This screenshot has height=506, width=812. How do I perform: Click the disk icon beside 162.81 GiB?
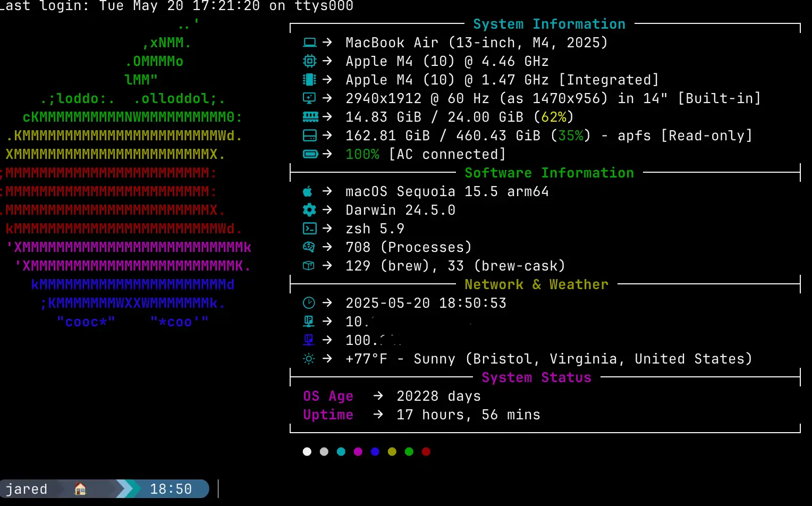[309, 136]
